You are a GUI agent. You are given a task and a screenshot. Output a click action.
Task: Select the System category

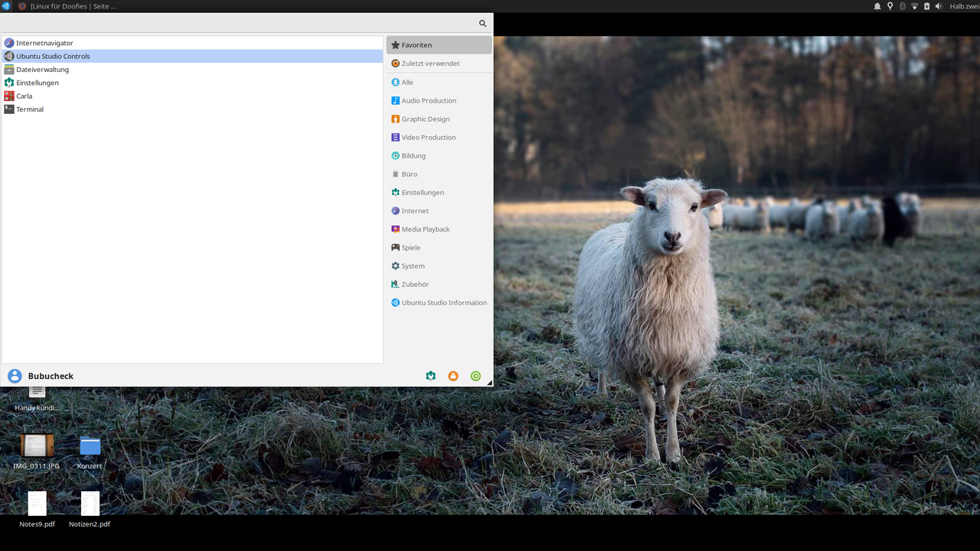pyautogui.click(x=439, y=266)
